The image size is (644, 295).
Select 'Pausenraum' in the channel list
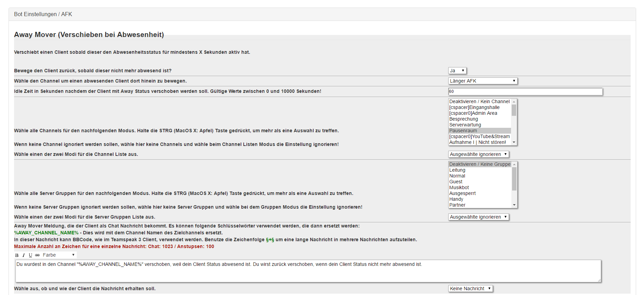463,131
